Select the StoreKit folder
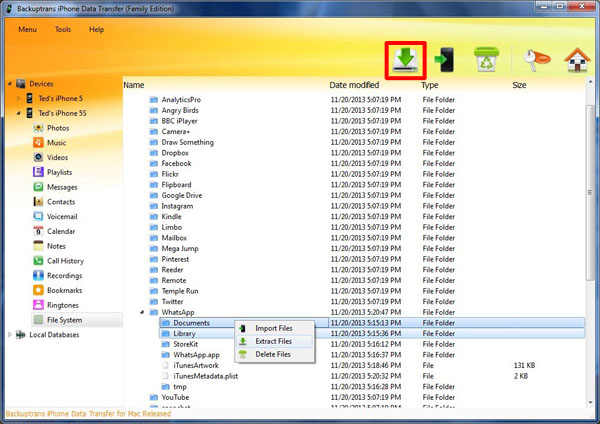Screen dimensions: 600x424 pos(186,344)
